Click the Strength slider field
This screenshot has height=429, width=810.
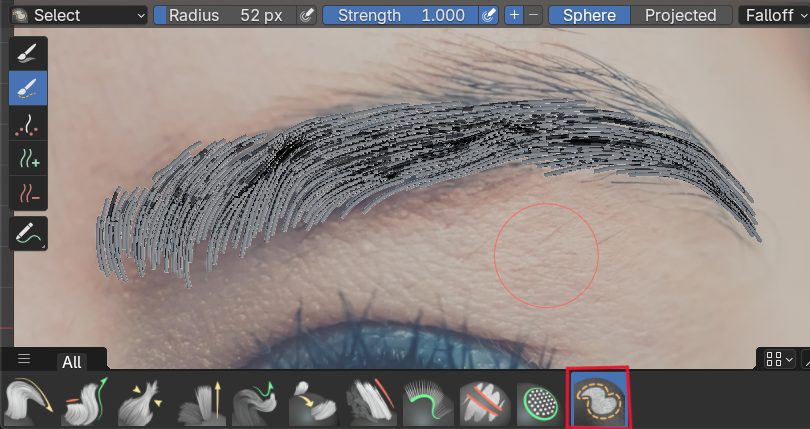click(x=400, y=15)
